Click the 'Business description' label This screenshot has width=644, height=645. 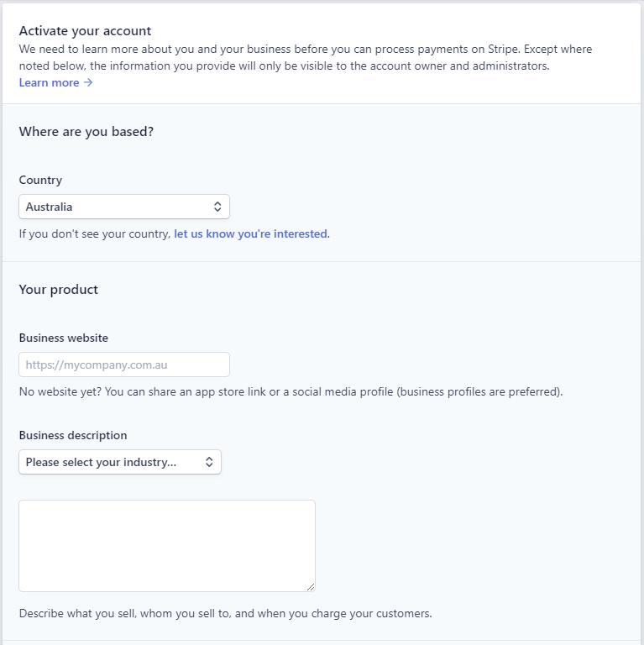tap(73, 435)
